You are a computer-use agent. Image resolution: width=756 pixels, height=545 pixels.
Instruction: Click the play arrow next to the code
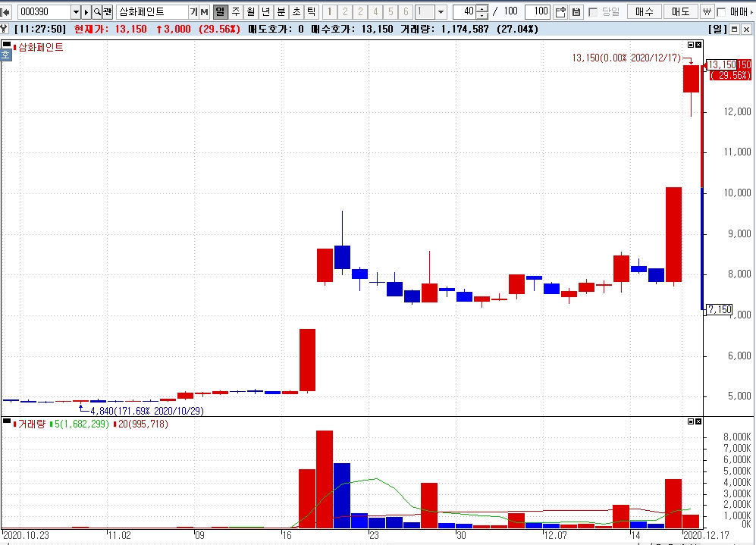(86, 11)
